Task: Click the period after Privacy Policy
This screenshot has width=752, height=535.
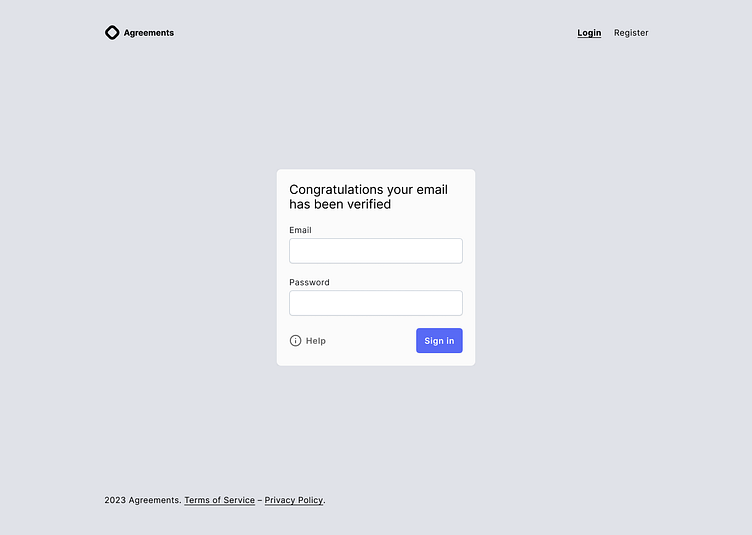Action: pos(325,501)
